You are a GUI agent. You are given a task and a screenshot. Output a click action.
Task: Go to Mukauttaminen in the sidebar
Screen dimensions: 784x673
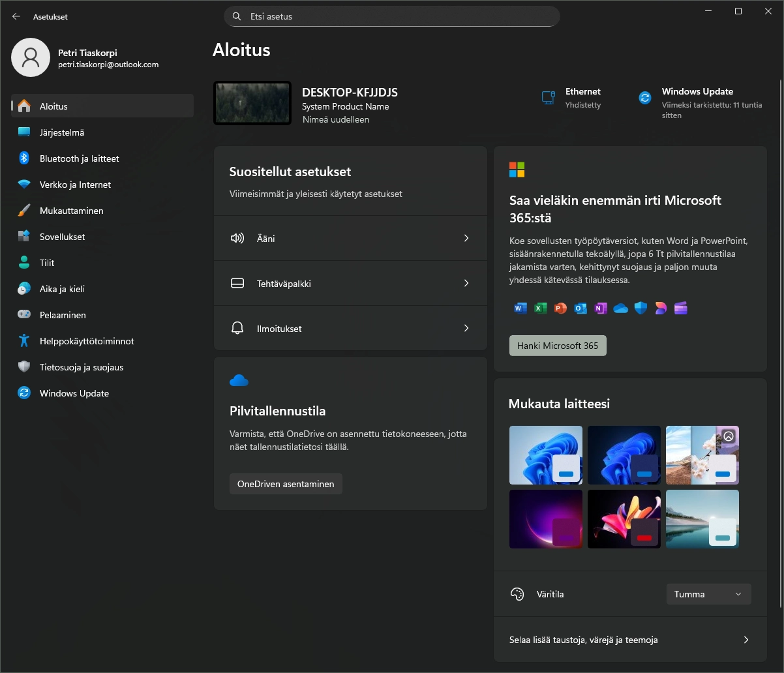pyautogui.click(x=71, y=211)
